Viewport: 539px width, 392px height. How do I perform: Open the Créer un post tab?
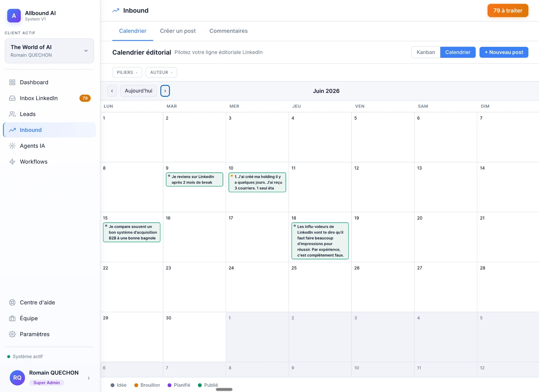(x=178, y=31)
